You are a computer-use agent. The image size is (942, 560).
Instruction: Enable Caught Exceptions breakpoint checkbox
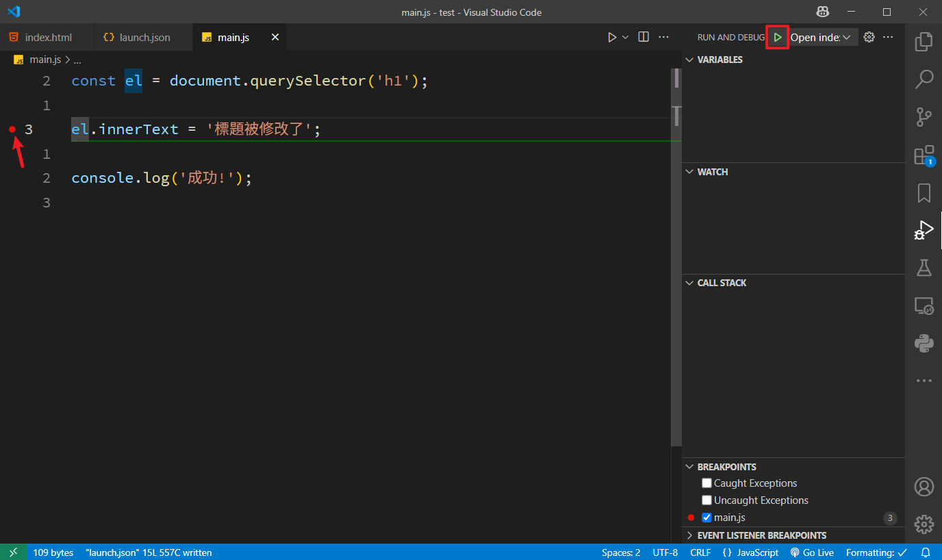click(x=707, y=483)
